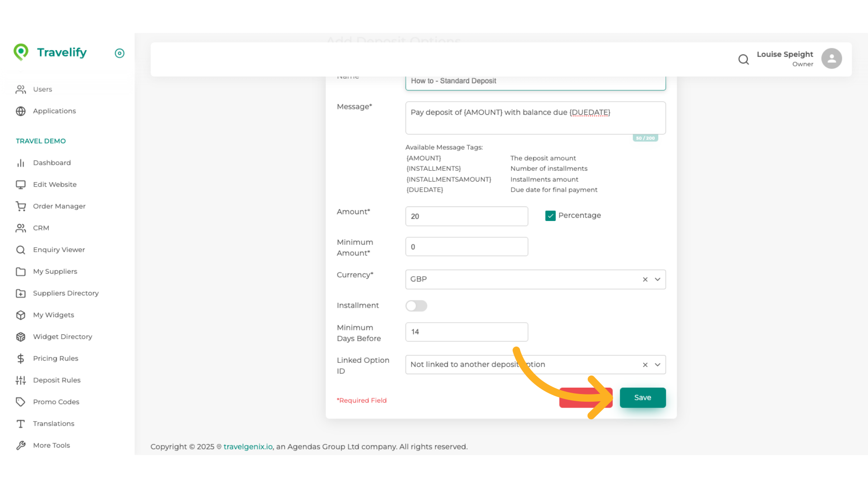The height and width of the screenshot is (488, 868).
Task: Open the Dashboard from the sidebar
Action: pos(52,163)
